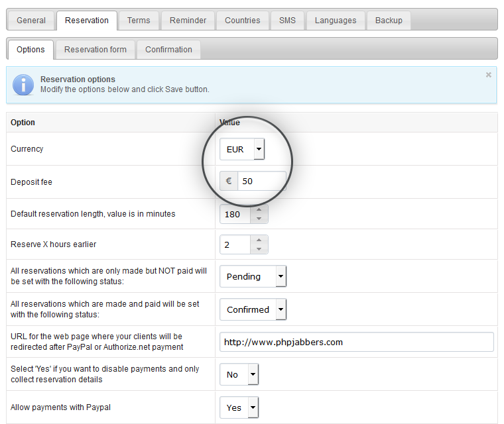Open the Pending status dropdown

(253, 276)
